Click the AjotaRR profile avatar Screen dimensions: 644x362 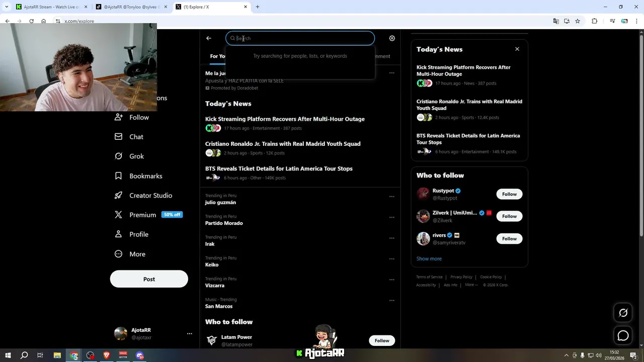(x=121, y=333)
